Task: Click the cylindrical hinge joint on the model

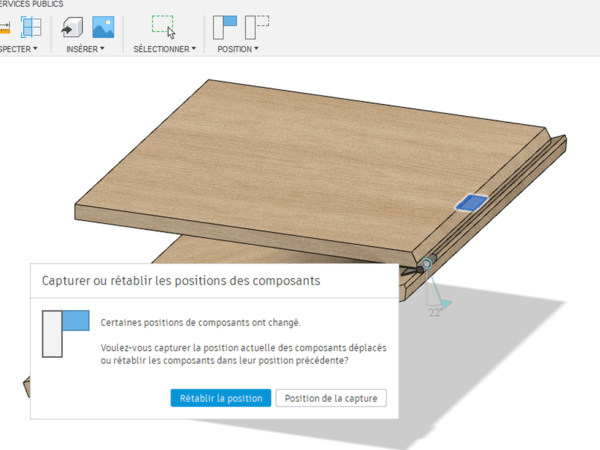Action: click(427, 265)
